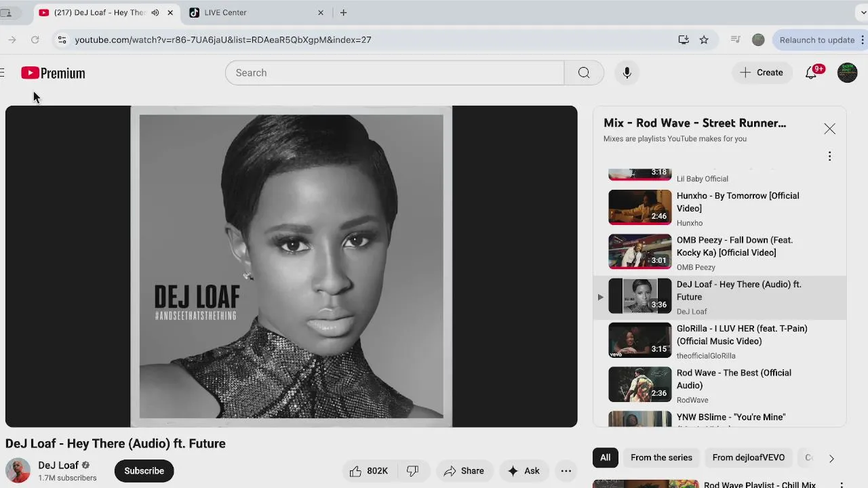Open the hamburger guide menu
The height and width of the screenshot is (488, 868).
click(x=2, y=73)
